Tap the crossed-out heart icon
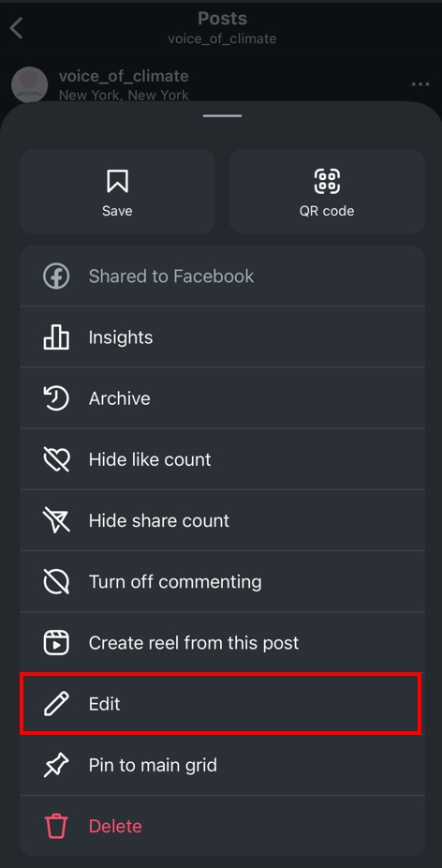 point(56,459)
